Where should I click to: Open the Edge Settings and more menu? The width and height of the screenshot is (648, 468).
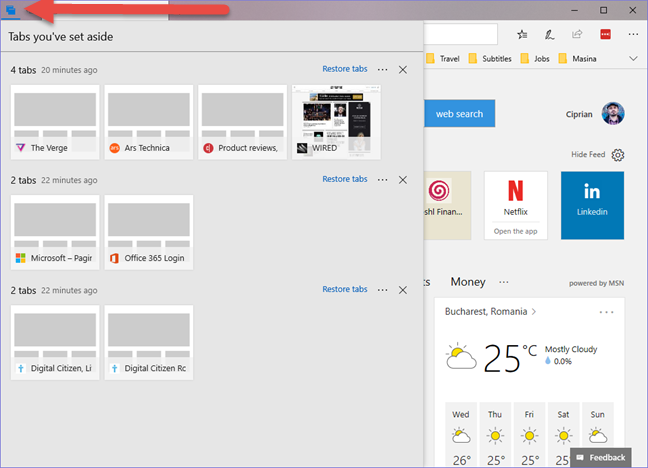pyautogui.click(x=633, y=34)
